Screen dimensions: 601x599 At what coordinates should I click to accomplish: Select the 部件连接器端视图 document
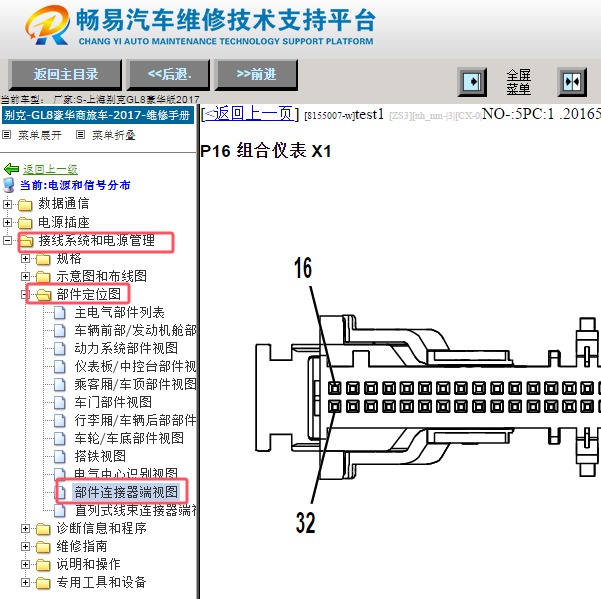tap(126, 492)
